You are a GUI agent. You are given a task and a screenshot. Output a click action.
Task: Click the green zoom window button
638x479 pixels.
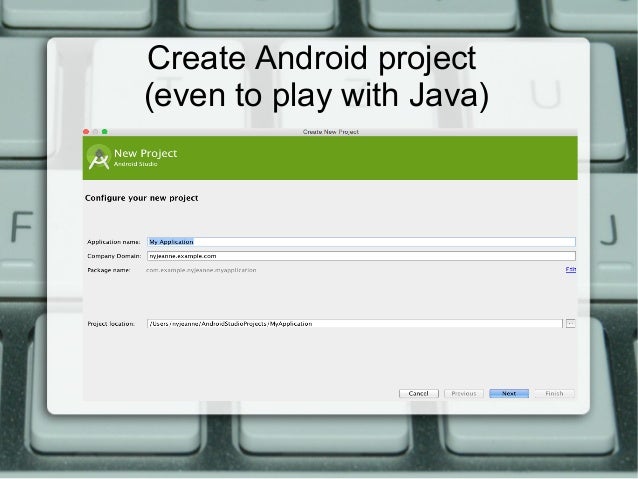pyautogui.click(x=105, y=131)
